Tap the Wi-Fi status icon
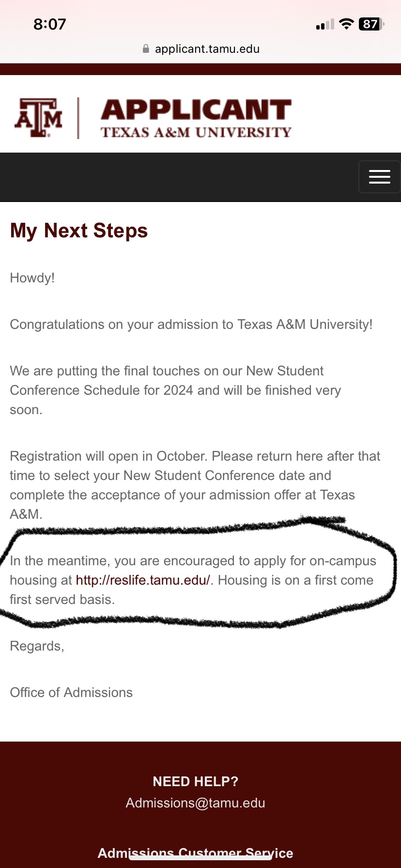 346,24
